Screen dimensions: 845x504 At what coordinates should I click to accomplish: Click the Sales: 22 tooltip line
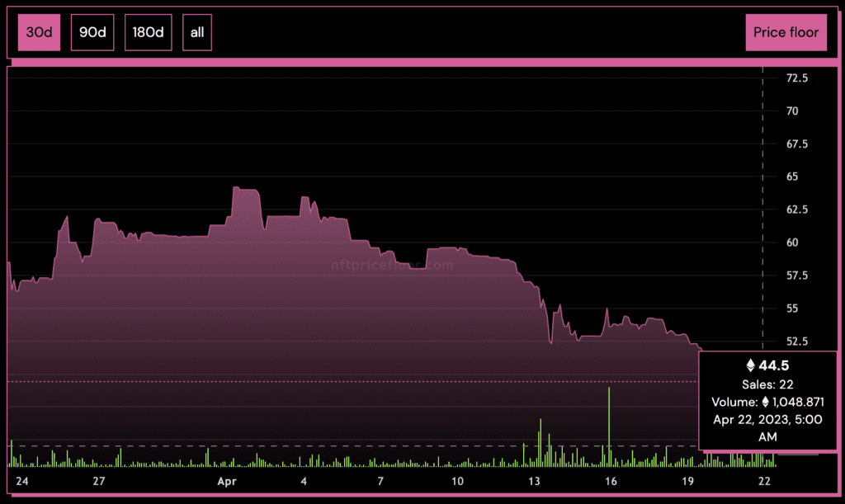(767, 384)
